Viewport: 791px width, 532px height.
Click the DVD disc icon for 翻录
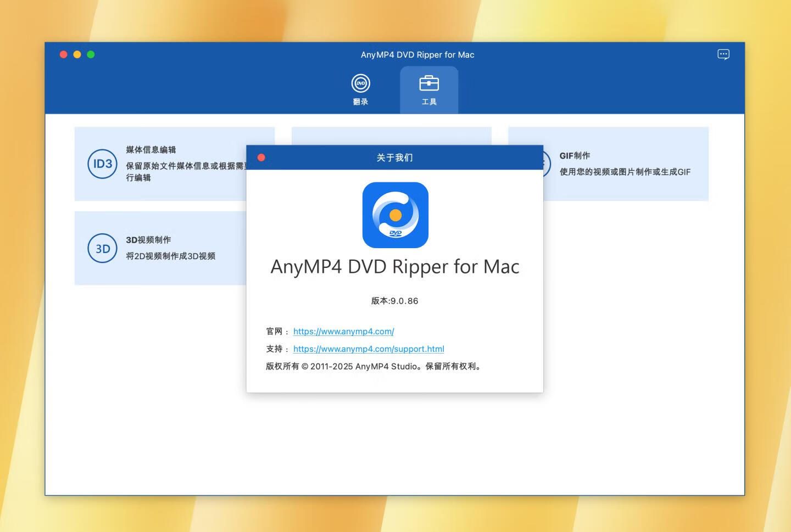361,83
